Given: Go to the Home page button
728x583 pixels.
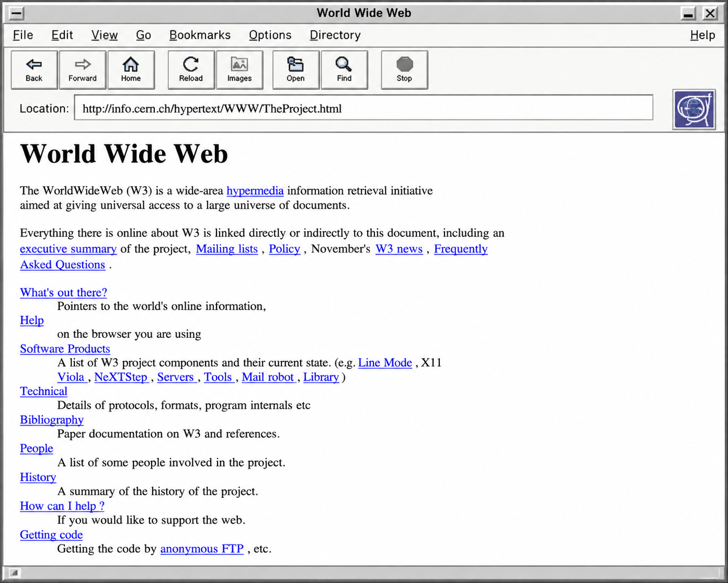Looking at the screenshot, I should tap(131, 70).
